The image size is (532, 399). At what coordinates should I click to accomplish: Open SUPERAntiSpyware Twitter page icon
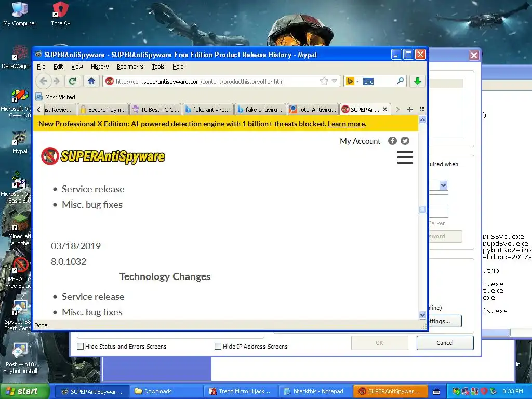(405, 141)
